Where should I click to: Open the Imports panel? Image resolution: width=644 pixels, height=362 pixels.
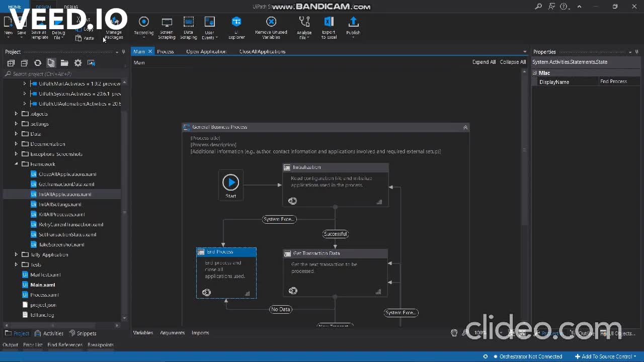click(x=200, y=333)
